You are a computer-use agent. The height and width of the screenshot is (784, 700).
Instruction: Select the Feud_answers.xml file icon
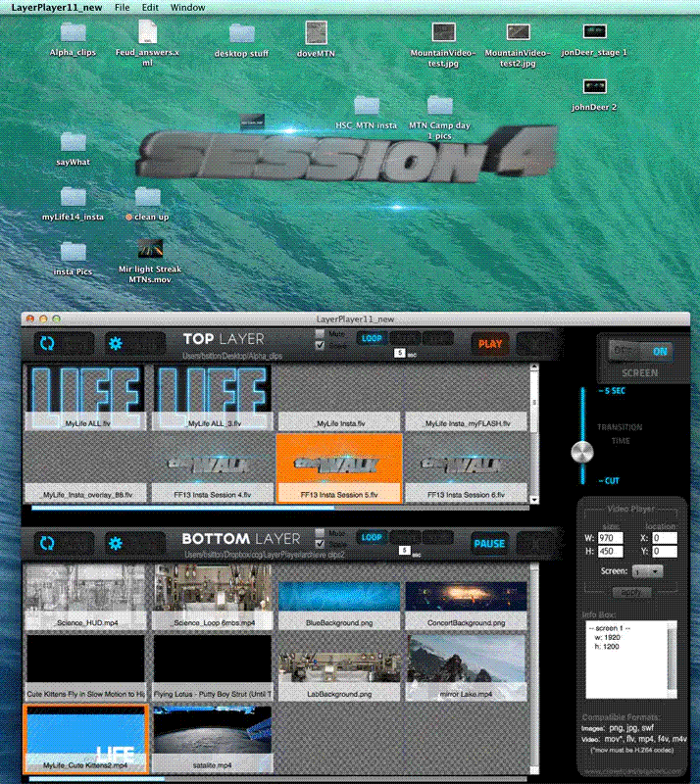click(148, 32)
